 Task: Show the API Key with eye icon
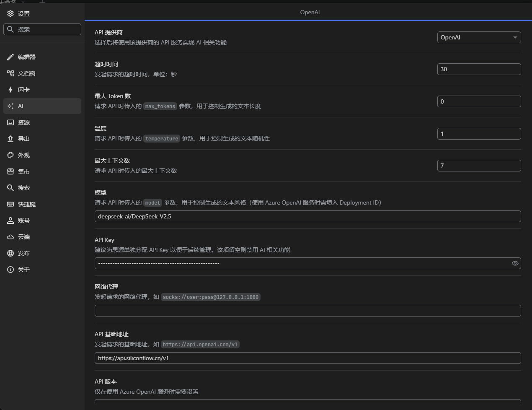(515, 263)
